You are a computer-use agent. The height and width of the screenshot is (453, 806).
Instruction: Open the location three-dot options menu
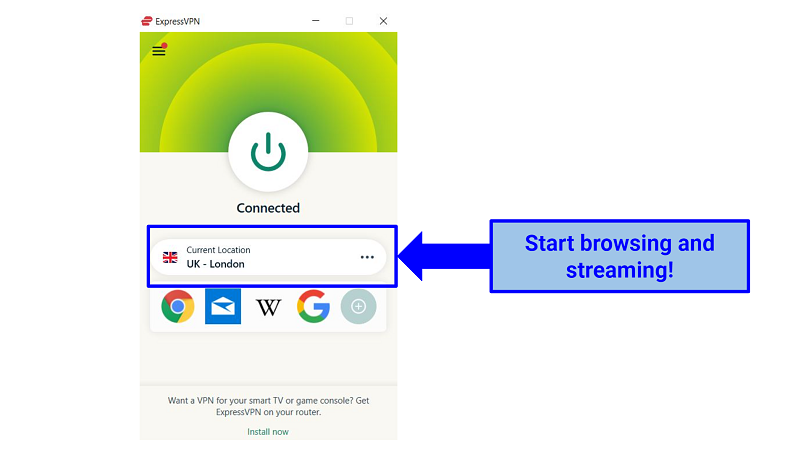pos(367,257)
